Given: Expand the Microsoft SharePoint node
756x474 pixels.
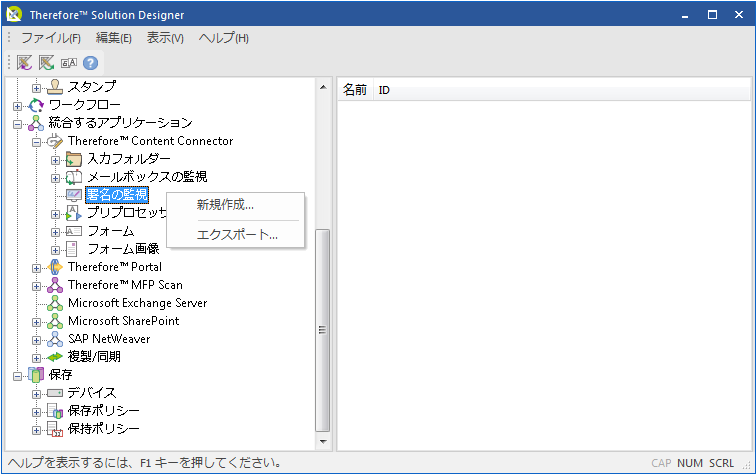Looking at the screenshot, I should coord(36,322).
